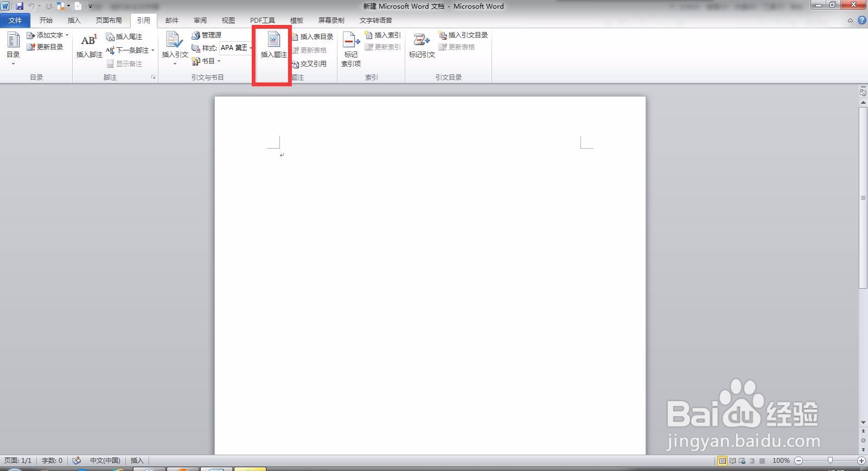Click 添加文字 in the 目录 group
This screenshot has height=471, width=868.
48,35
